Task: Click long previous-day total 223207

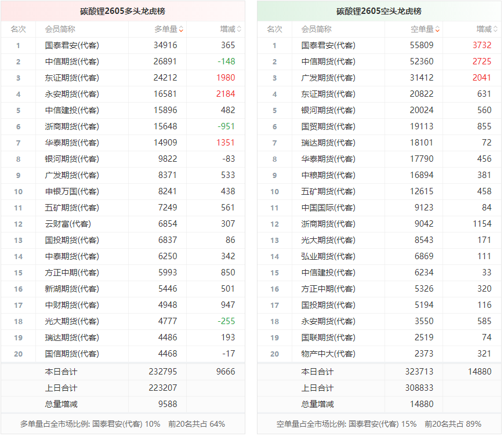Action: point(163,388)
